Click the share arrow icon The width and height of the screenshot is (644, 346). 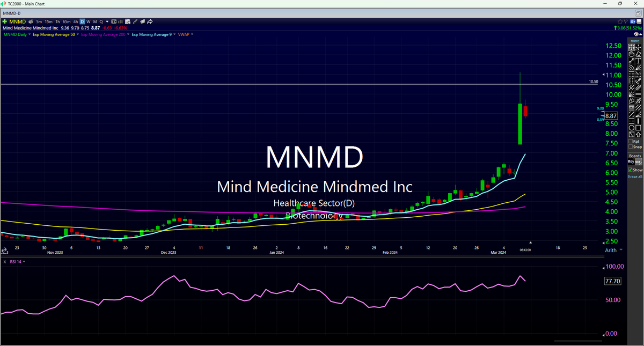click(x=150, y=21)
